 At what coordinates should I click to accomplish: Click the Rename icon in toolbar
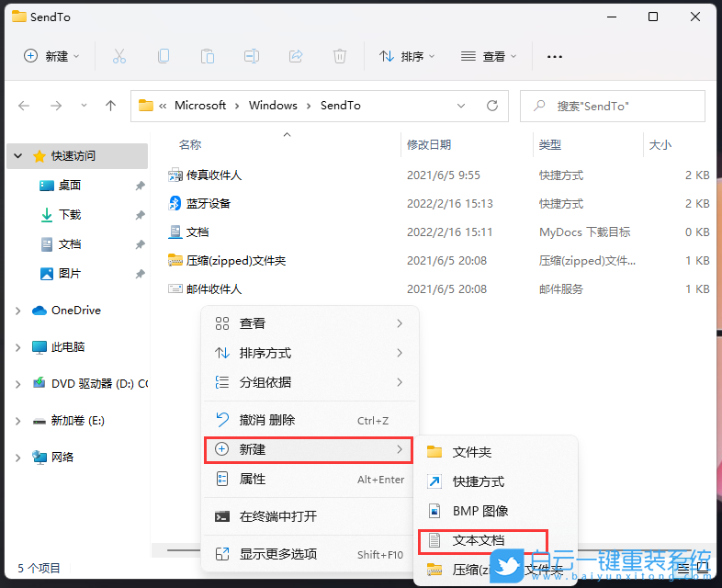252,56
